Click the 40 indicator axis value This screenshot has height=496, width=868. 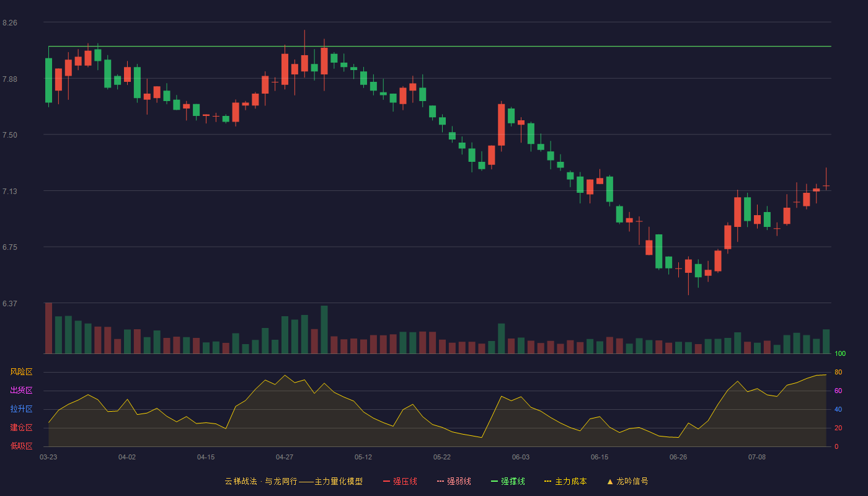click(838, 409)
